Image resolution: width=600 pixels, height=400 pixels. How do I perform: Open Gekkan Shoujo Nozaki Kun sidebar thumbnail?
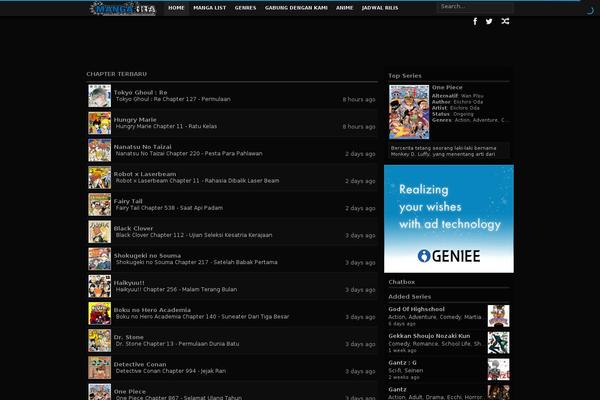click(498, 343)
